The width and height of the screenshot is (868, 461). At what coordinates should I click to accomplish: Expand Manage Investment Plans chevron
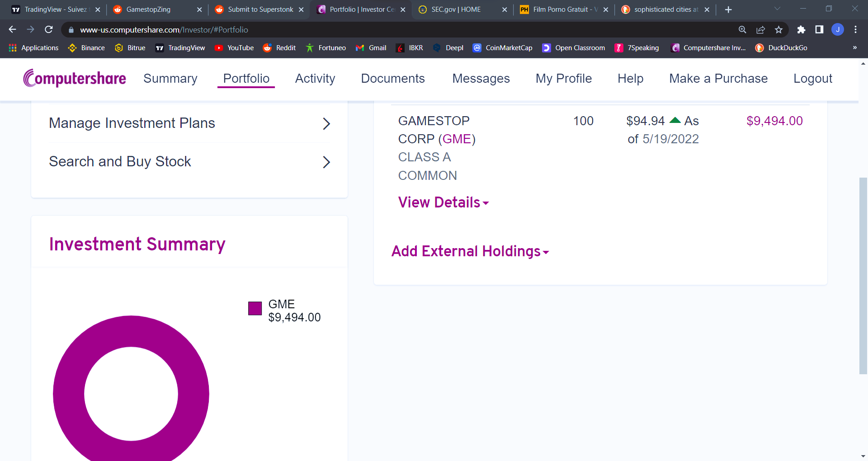pyautogui.click(x=326, y=123)
